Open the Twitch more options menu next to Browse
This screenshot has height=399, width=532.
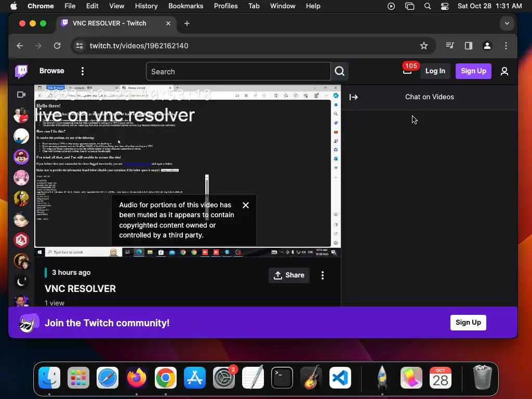(x=83, y=71)
